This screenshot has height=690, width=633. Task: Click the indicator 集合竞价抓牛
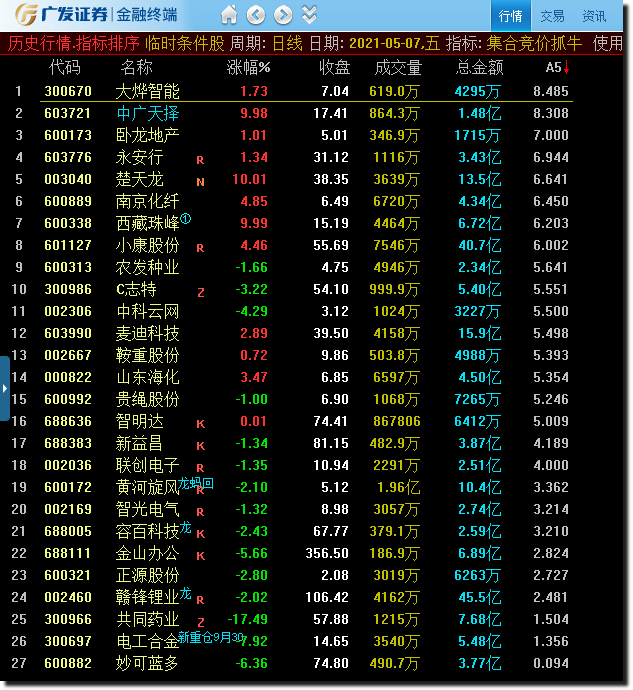click(534, 43)
